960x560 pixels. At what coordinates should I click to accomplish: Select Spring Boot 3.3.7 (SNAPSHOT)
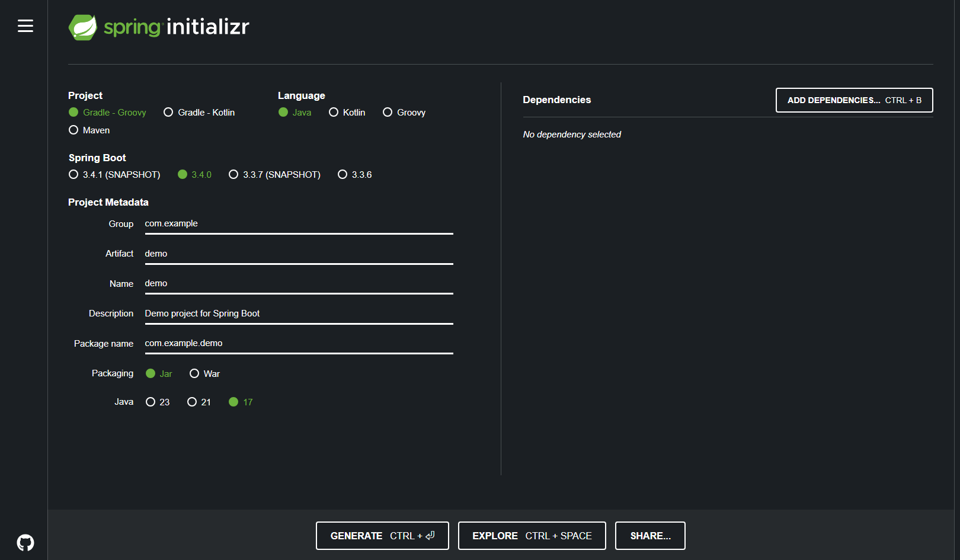(274, 175)
